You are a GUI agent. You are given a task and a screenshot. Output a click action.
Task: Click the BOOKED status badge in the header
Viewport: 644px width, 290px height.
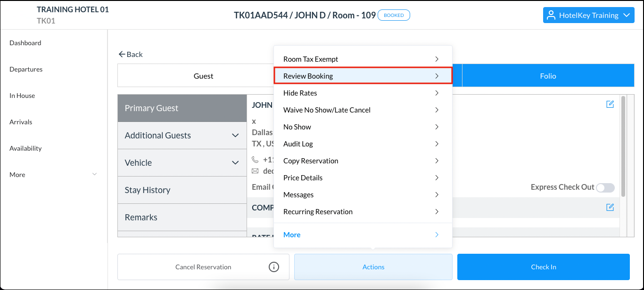point(394,15)
